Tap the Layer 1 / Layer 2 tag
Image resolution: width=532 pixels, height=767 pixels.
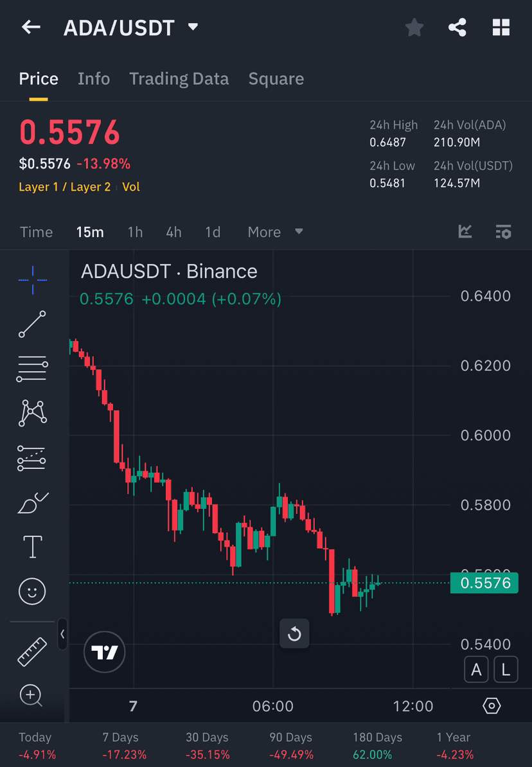65,187
